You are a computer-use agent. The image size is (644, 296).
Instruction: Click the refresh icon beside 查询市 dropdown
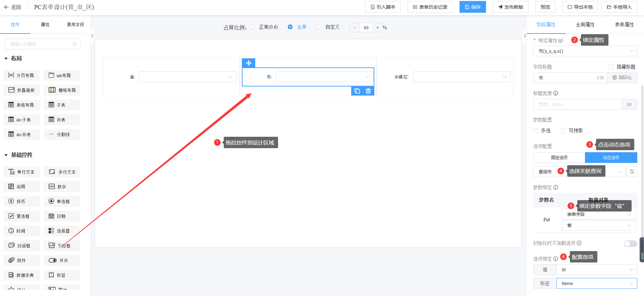(x=632, y=172)
